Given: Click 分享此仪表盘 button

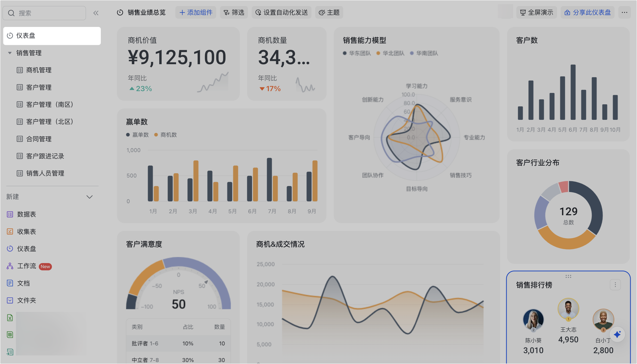Looking at the screenshot, I should click(x=588, y=13).
